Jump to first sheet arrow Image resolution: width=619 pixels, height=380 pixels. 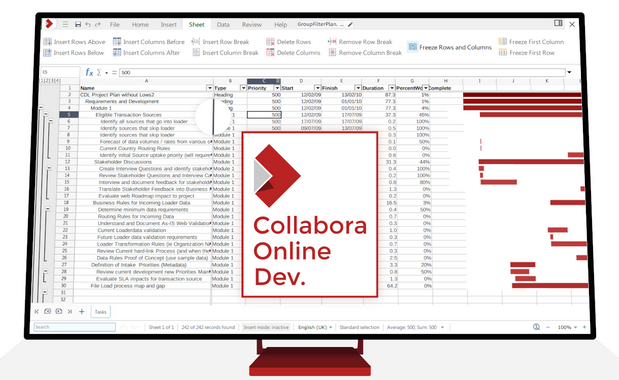(36, 312)
